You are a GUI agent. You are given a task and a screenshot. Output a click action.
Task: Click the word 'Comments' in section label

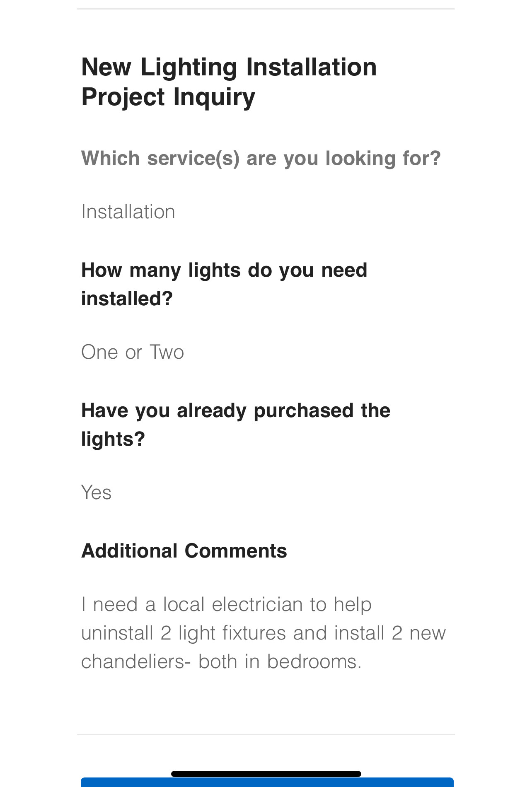(236, 551)
